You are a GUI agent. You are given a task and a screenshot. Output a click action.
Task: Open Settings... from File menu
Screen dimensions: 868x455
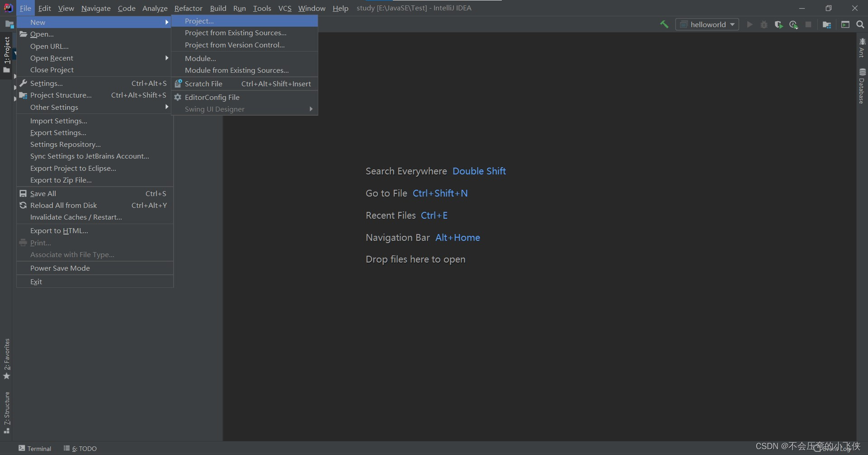[x=94, y=83]
